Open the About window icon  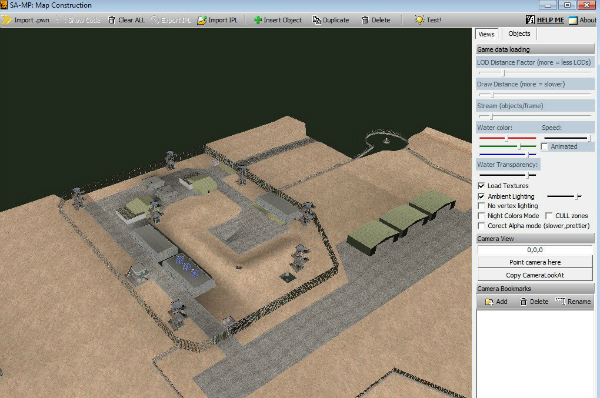tap(573, 20)
